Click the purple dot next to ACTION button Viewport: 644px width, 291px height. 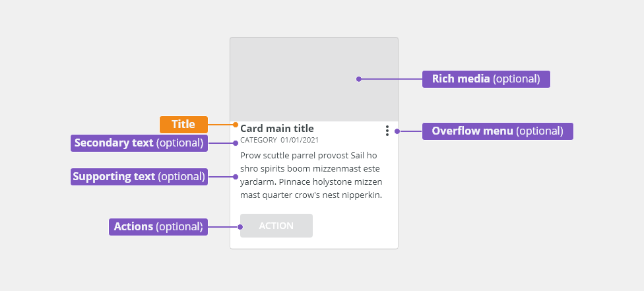click(240, 227)
